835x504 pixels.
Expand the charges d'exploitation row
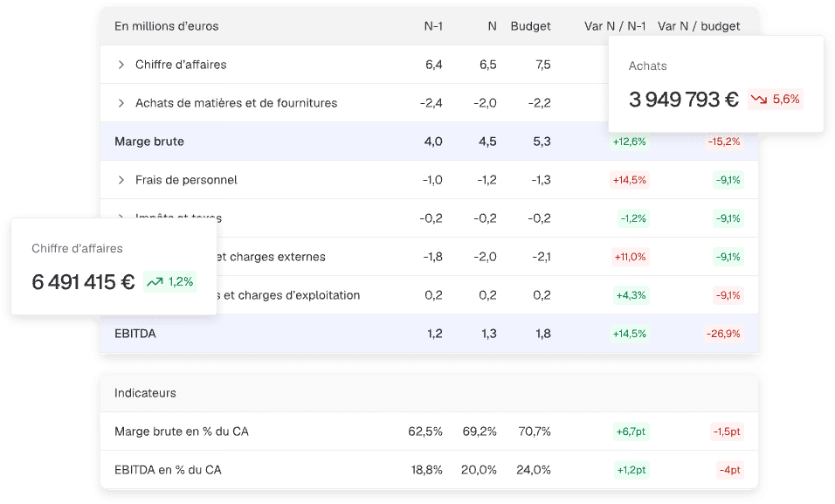(x=121, y=295)
